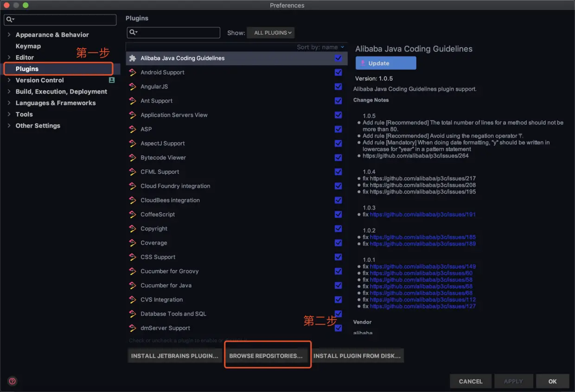The image size is (575, 392).
Task: Click the Cucumber for Java plugin icon
Action: (133, 285)
